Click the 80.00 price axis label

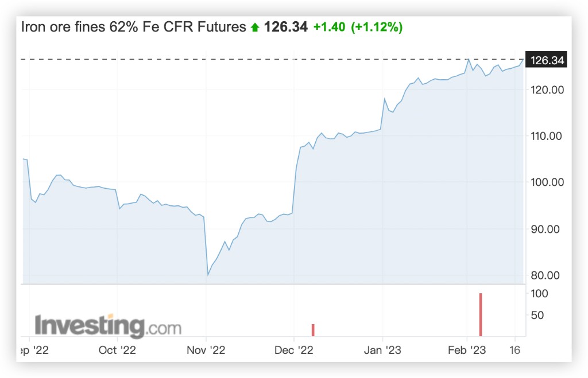[x=548, y=275]
